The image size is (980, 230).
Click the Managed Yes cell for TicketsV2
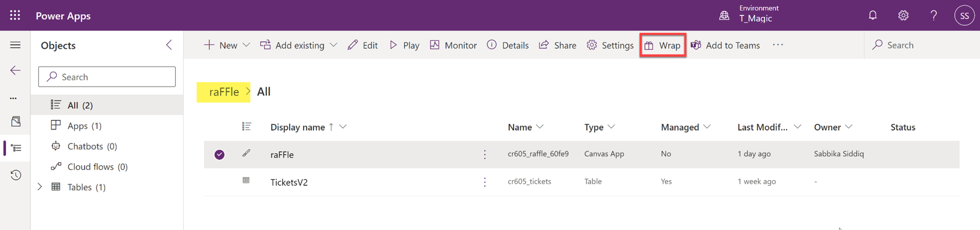coord(666,181)
